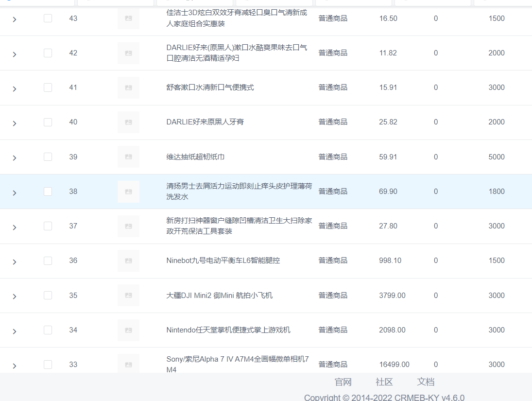
Task: Click Copyright CRMEB-KY v4.6.0 text
Action: tap(384, 398)
